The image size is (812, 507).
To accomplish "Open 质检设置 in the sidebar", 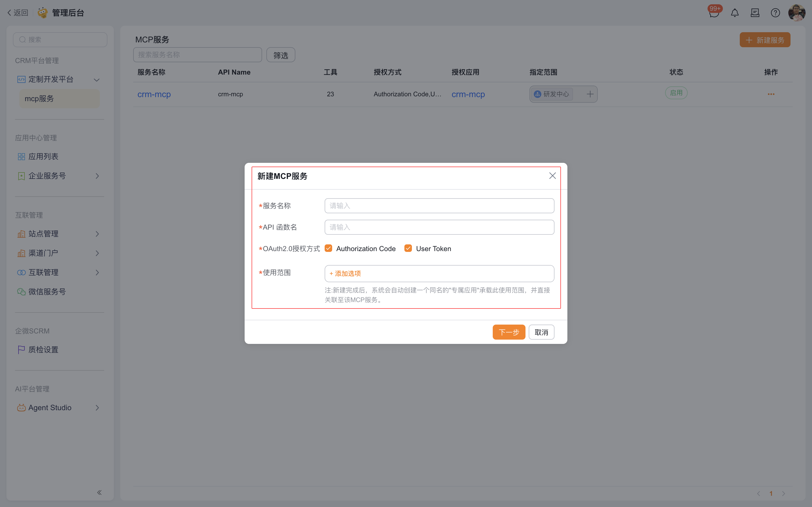I will coord(44,350).
